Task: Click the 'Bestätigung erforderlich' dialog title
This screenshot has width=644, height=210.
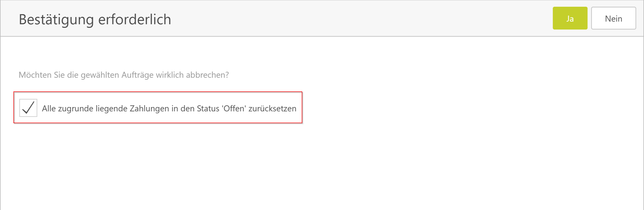Action: click(x=95, y=19)
